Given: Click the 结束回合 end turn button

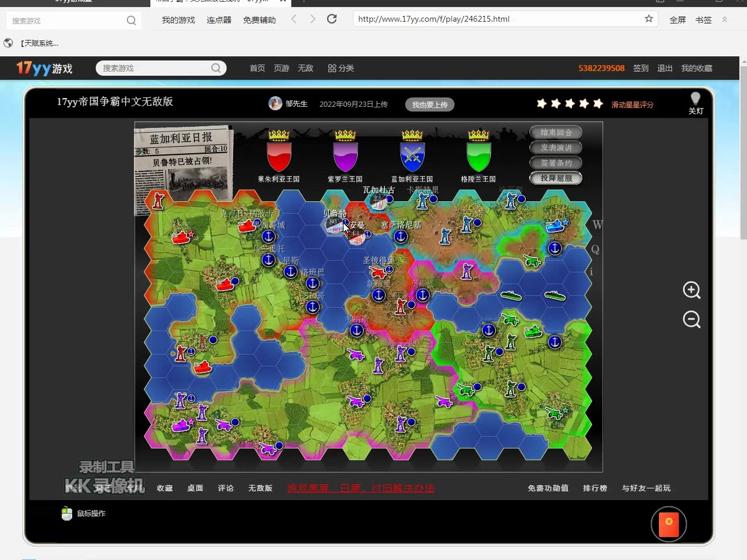Looking at the screenshot, I should click(556, 133).
